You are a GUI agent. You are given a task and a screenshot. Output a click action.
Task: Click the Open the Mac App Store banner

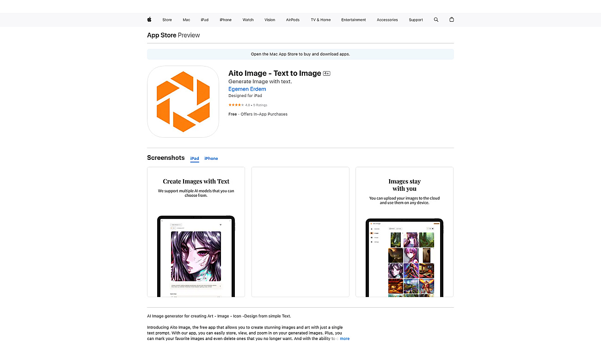(x=300, y=54)
